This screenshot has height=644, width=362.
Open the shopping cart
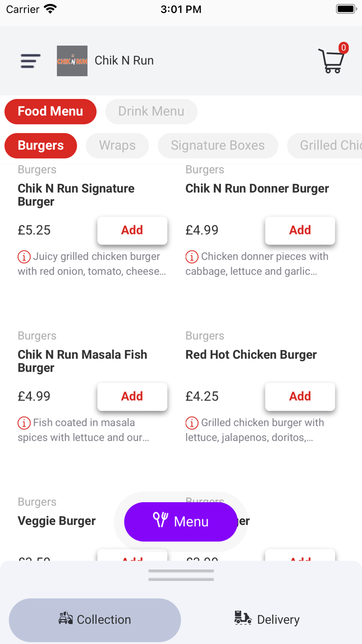point(332,61)
